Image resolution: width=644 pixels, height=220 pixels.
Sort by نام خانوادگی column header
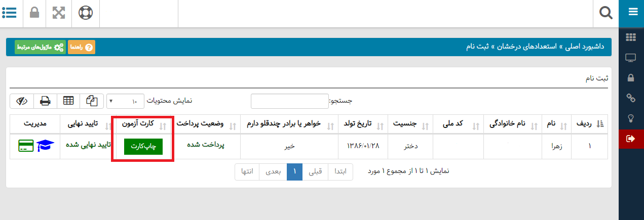click(x=513, y=124)
